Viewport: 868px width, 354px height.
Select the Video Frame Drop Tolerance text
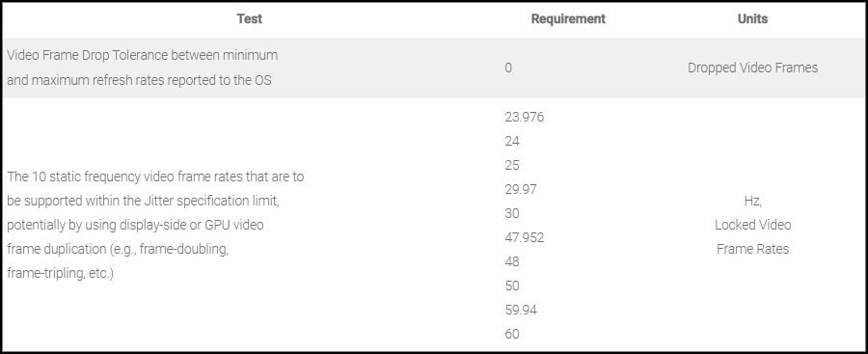coord(143,68)
